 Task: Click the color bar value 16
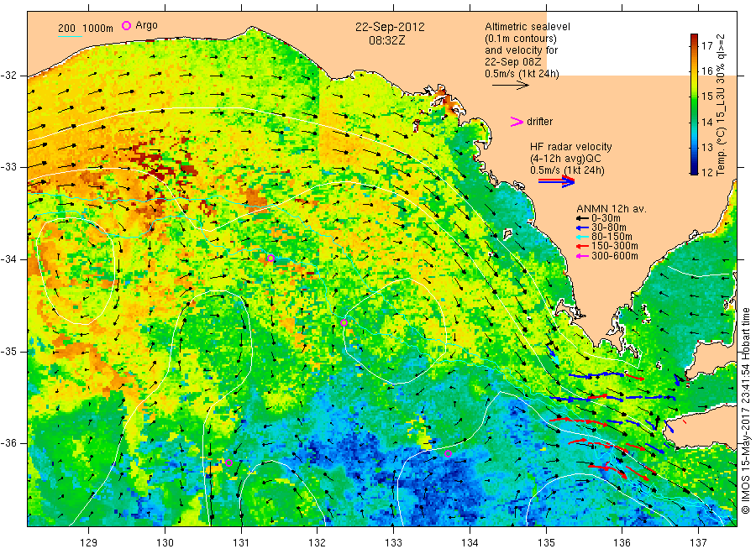(706, 71)
